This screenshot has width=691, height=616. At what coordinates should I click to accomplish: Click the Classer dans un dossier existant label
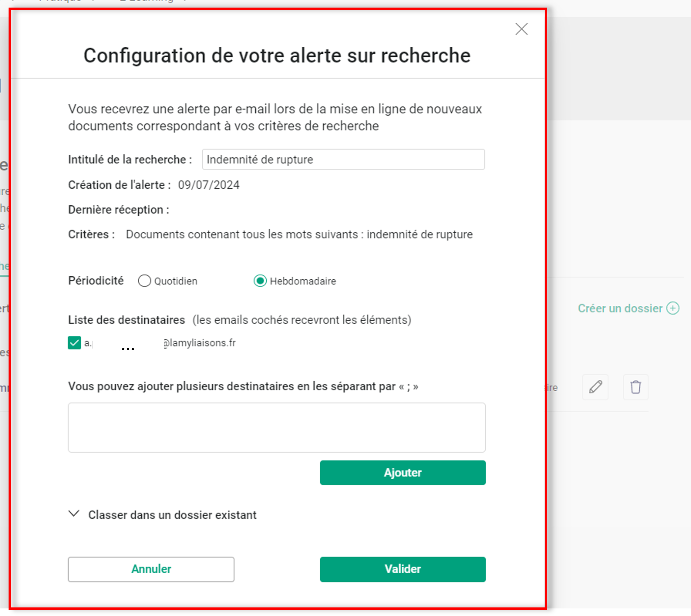[172, 515]
